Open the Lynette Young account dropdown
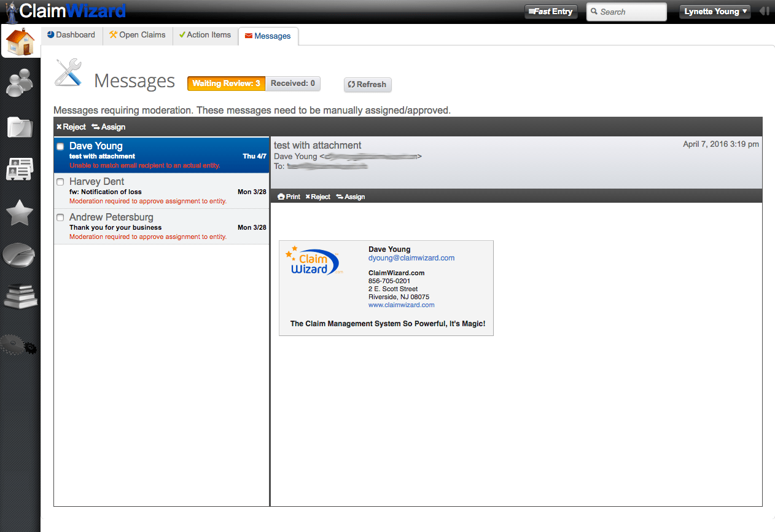 [714, 11]
